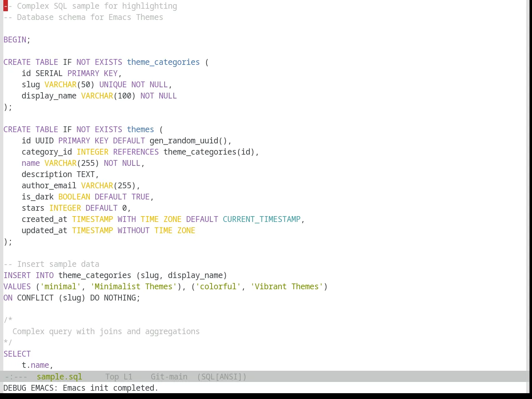Click VARCHAR(100) on display_name line
532x399 pixels.
pos(108,96)
